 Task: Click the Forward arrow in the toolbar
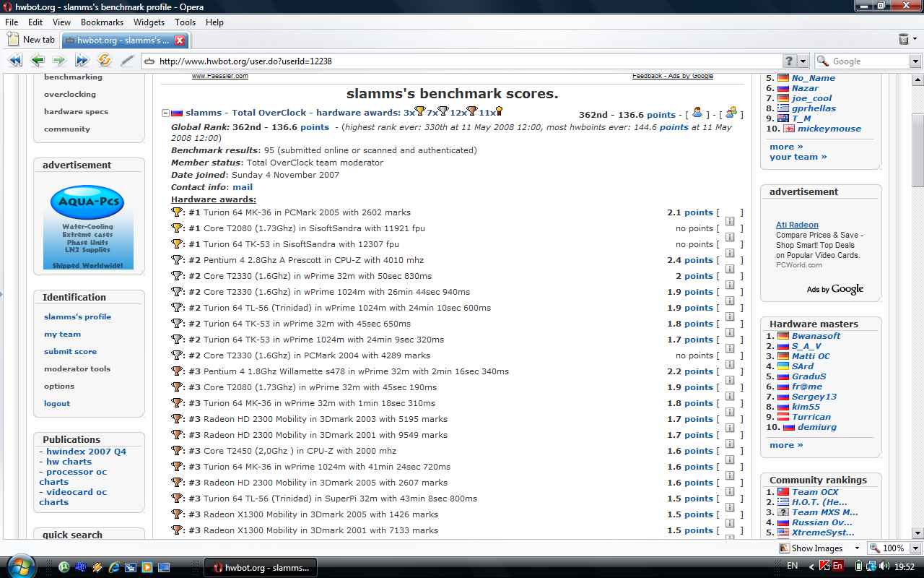tap(59, 61)
